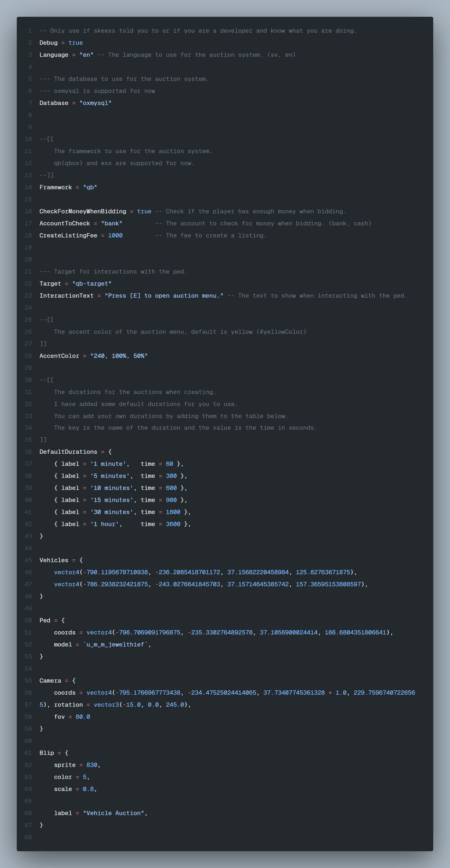The width and height of the screenshot is (450, 868).
Task: Click the "qb-target" Target string
Action: (92, 284)
